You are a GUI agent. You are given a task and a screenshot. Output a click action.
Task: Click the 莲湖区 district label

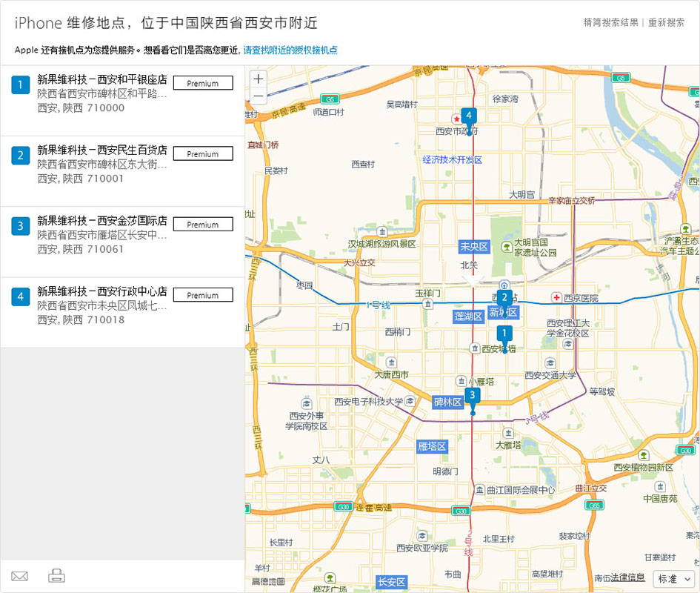(x=468, y=317)
